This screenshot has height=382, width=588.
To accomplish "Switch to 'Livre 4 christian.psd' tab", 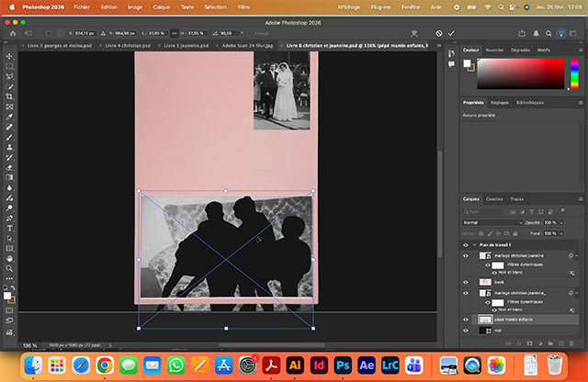I will tap(128, 45).
